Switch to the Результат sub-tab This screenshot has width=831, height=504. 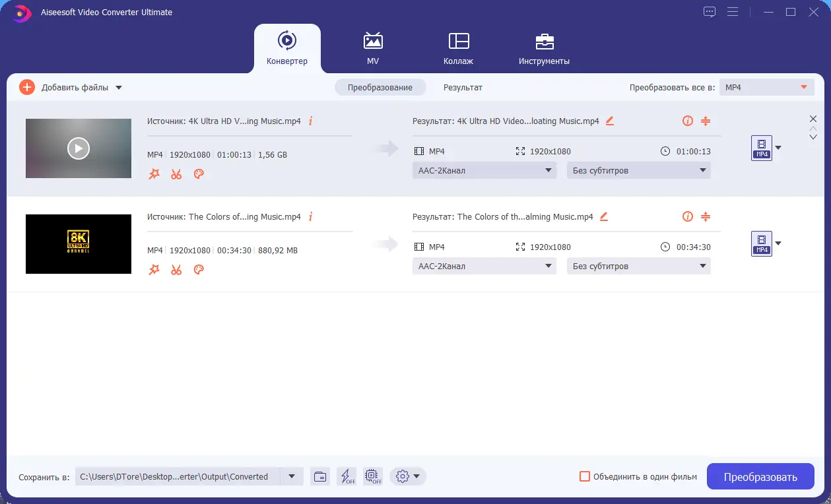pos(463,87)
